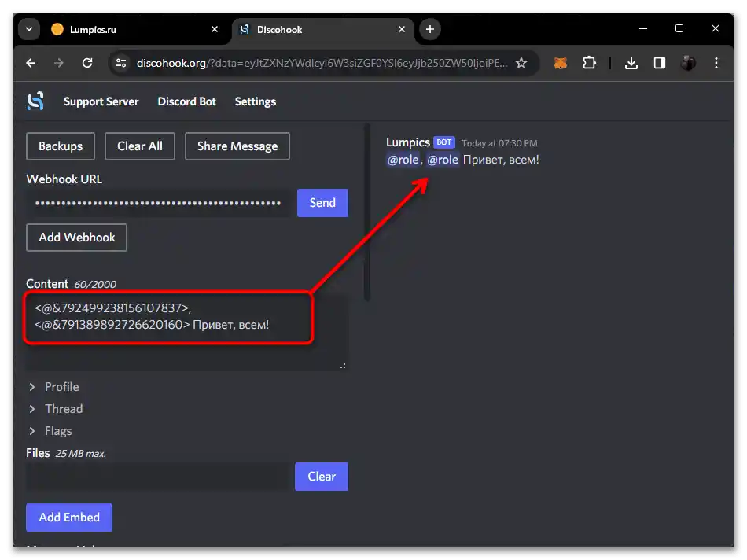The height and width of the screenshot is (560, 747).
Task: Click the Send button
Action: (x=322, y=202)
